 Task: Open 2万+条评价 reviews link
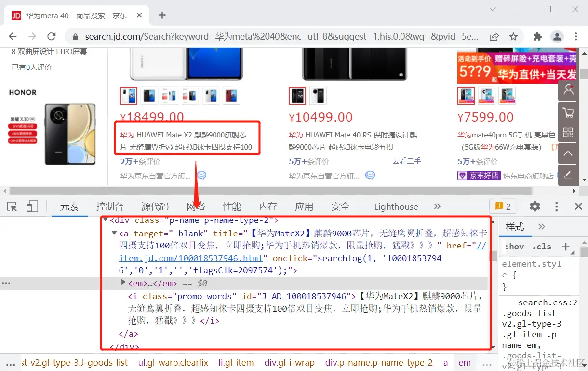140,161
